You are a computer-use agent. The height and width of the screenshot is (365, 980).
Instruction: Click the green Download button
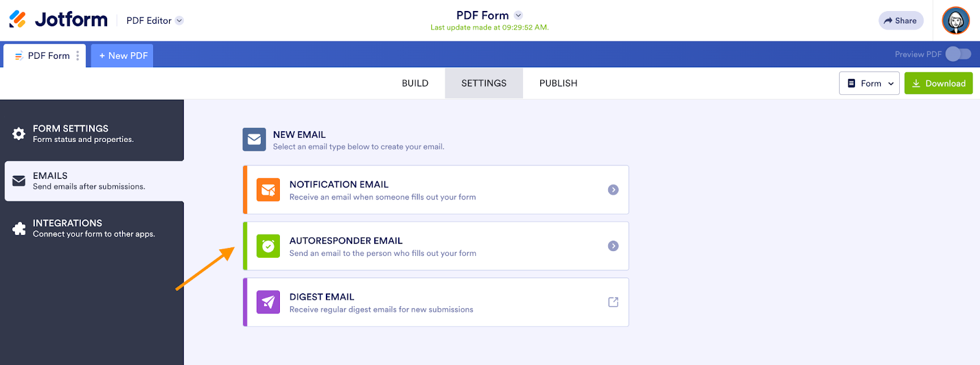tap(938, 83)
